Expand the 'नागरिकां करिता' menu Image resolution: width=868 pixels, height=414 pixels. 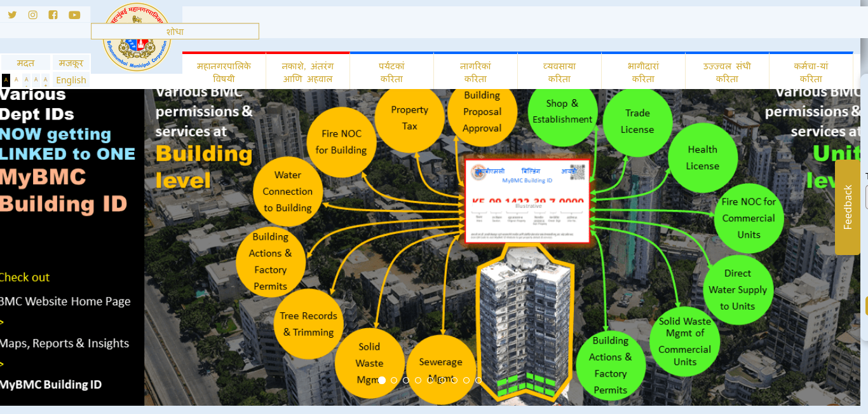475,72
